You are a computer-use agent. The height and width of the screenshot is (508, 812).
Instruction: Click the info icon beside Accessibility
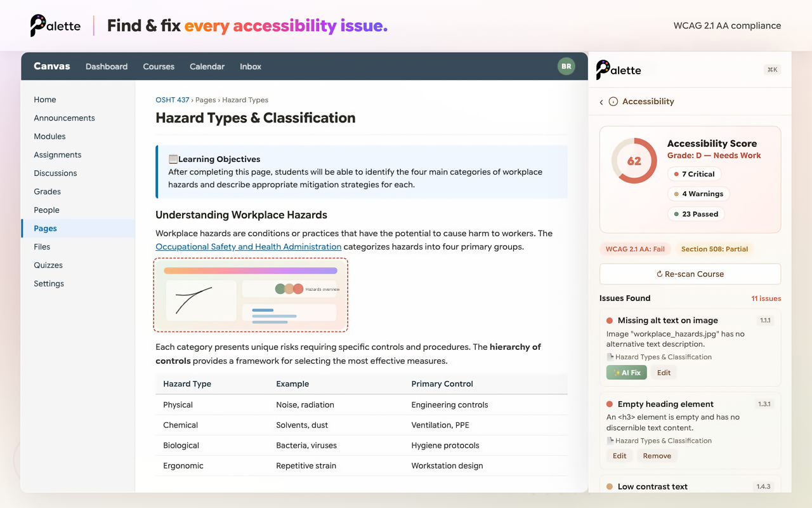[x=613, y=102]
